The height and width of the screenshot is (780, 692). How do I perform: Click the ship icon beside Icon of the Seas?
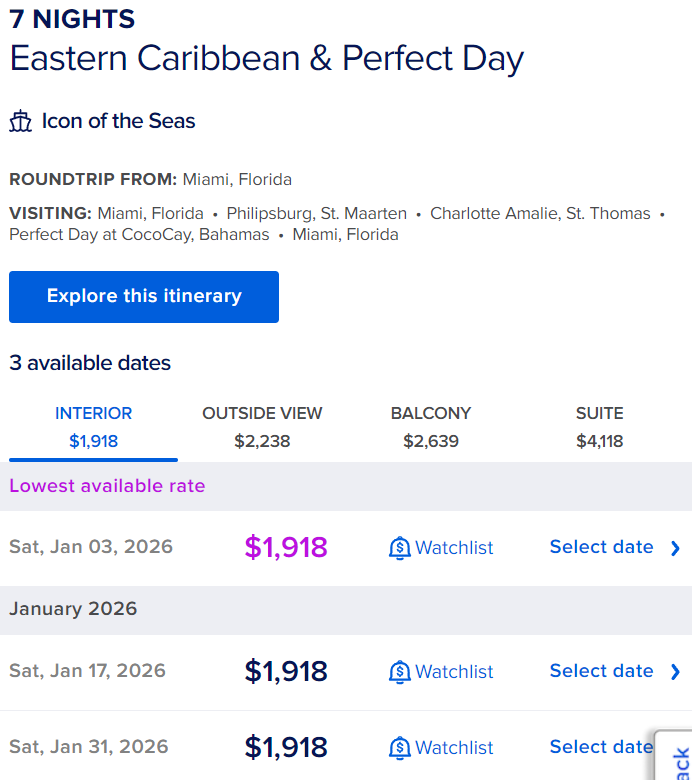pyautogui.click(x=20, y=121)
